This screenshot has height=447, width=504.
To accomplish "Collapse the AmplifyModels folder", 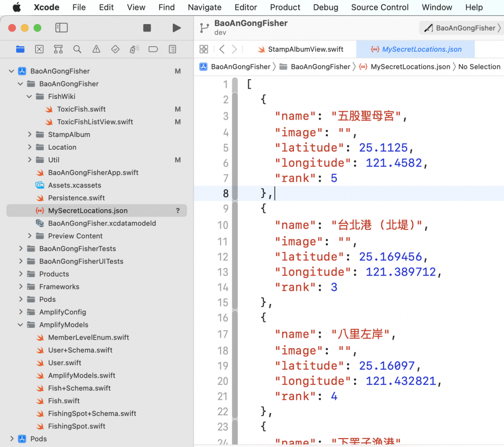I will click(20, 325).
